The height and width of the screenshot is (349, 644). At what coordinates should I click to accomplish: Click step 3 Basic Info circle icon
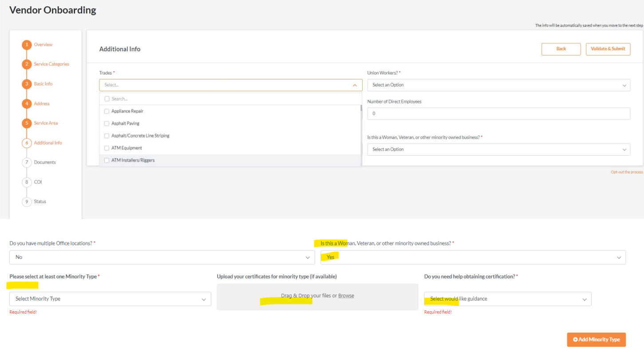click(x=27, y=84)
